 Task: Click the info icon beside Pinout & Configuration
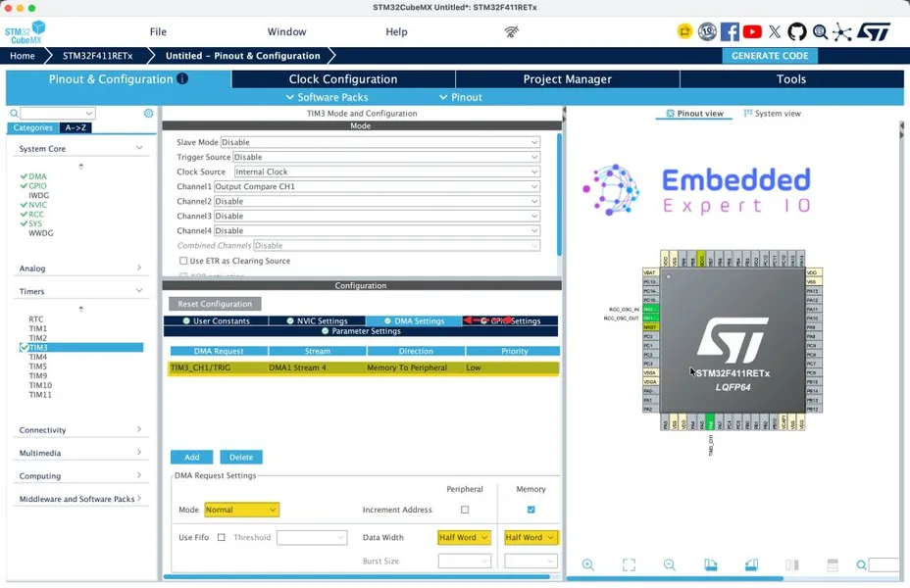click(x=182, y=78)
